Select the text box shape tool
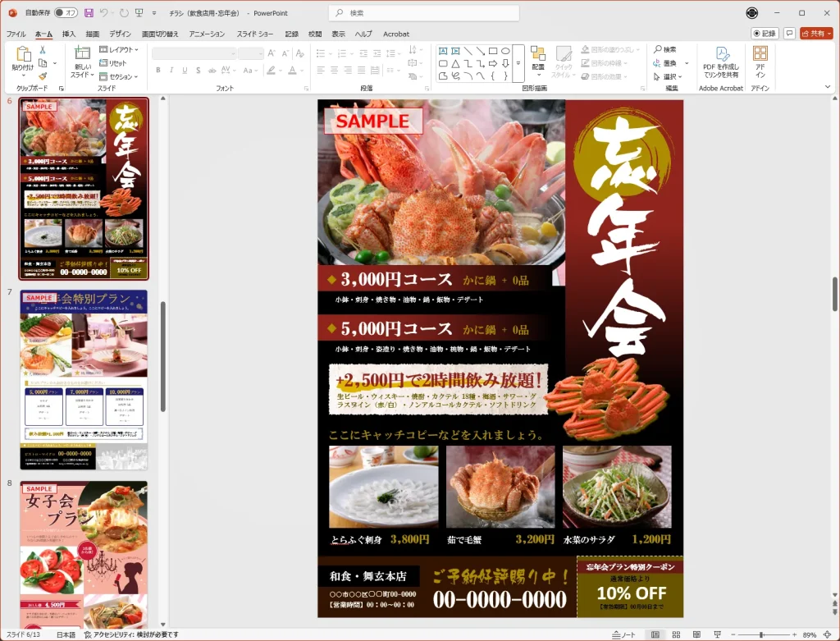840x641 pixels. click(x=443, y=51)
